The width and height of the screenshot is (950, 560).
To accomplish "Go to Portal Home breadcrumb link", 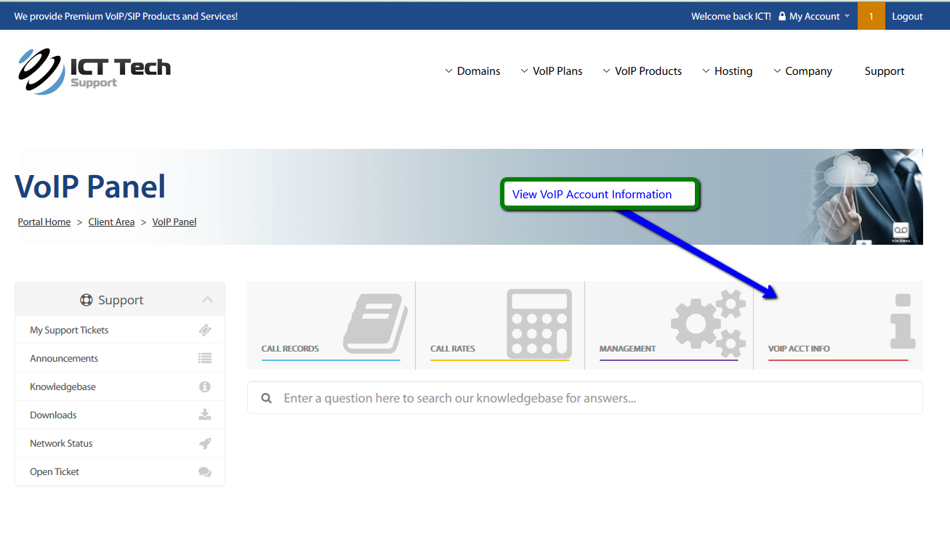I will click(44, 222).
